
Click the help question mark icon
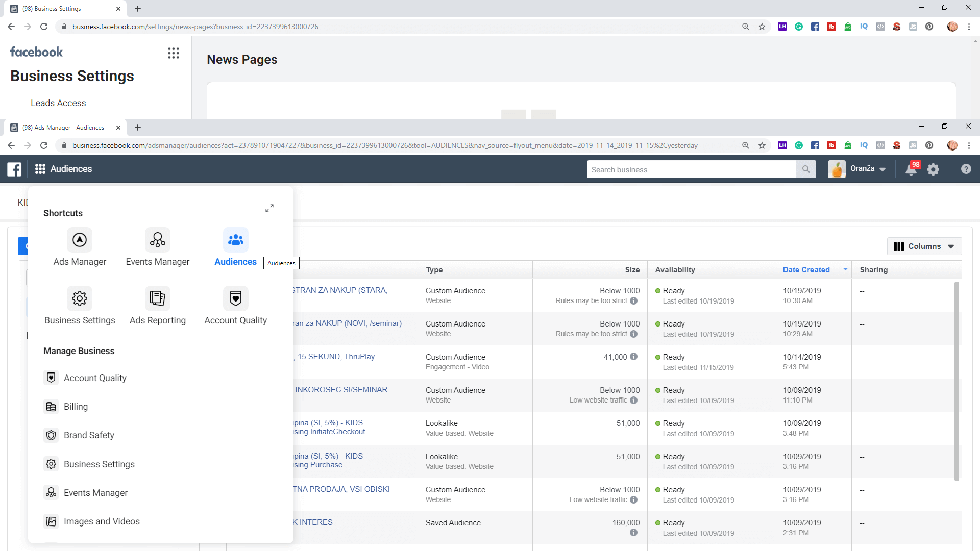click(x=966, y=169)
